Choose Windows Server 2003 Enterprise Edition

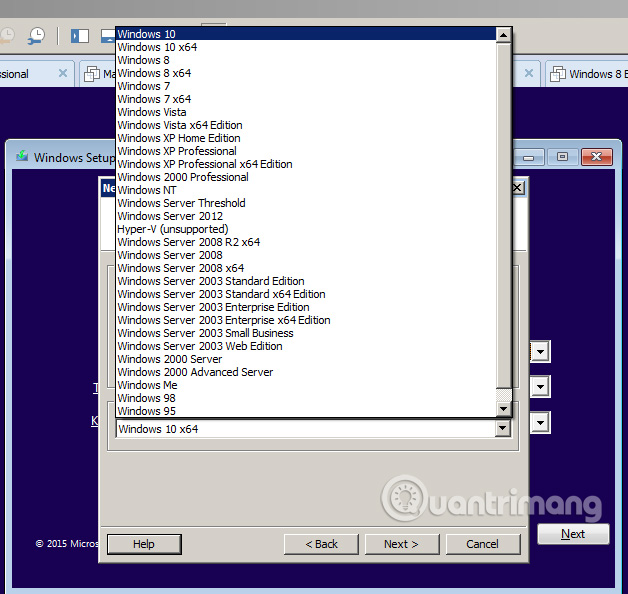pyautogui.click(x=306, y=307)
